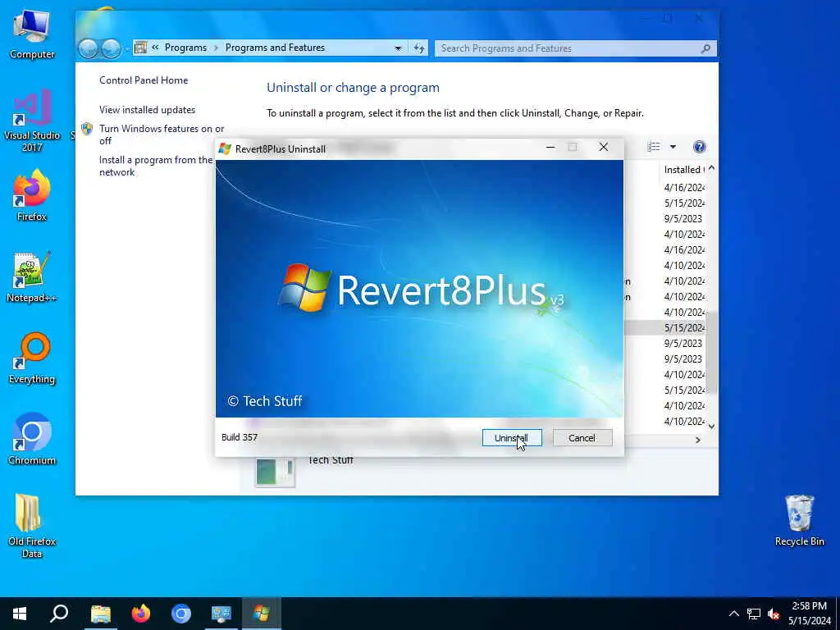This screenshot has height=630, width=840.
Task: Open taskbar search magnifier
Action: coord(59,614)
